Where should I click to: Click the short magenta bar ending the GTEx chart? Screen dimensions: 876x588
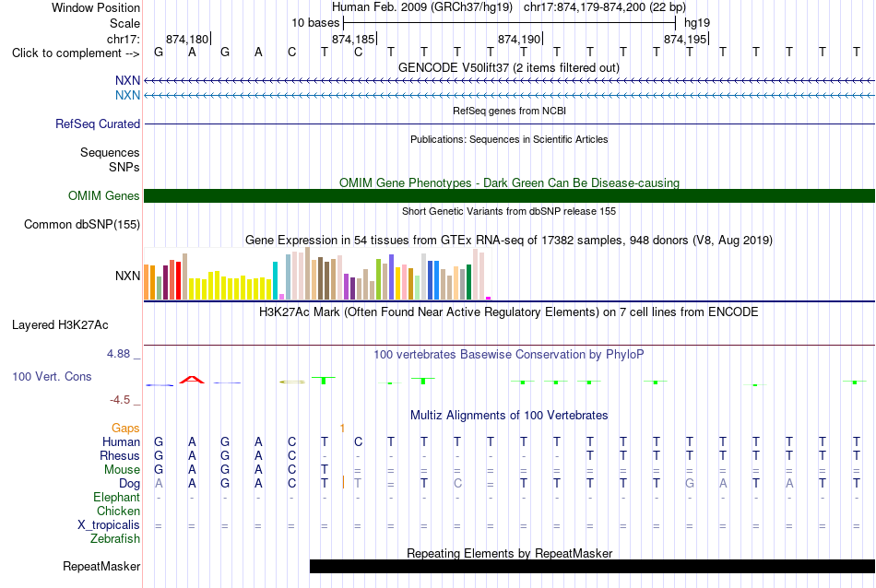pyautogui.click(x=489, y=299)
